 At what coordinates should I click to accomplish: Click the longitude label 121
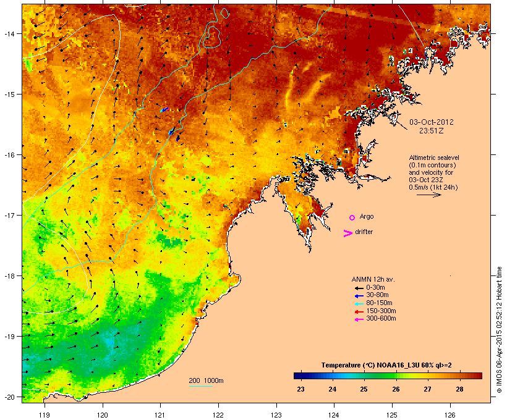tap(160, 415)
